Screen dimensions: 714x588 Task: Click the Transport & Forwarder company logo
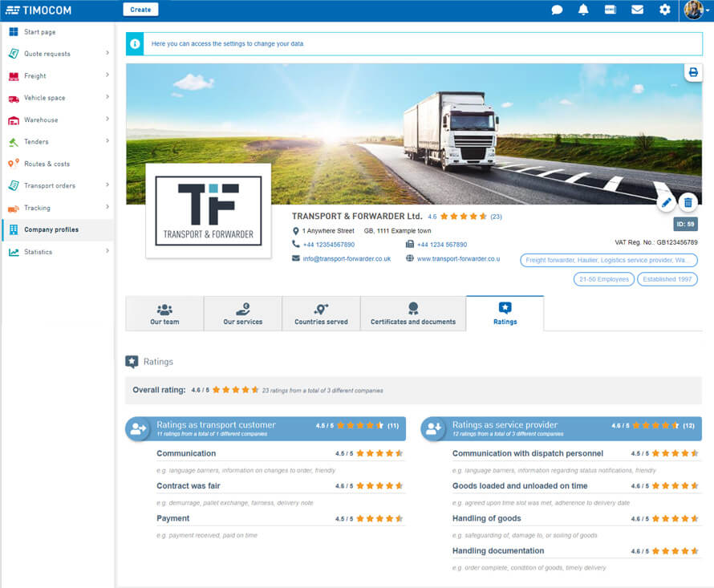[208, 211]
